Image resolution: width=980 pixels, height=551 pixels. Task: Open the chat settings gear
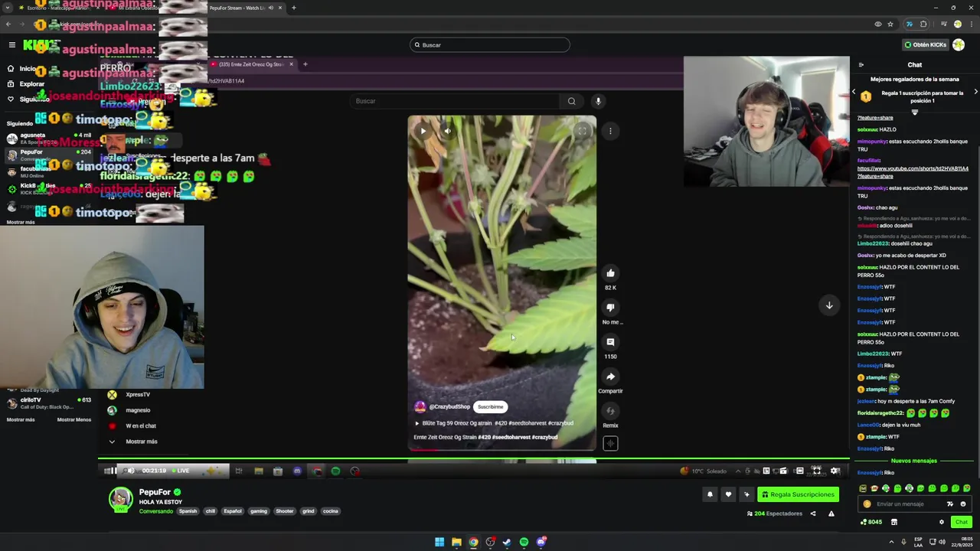(x=942, y=522)
